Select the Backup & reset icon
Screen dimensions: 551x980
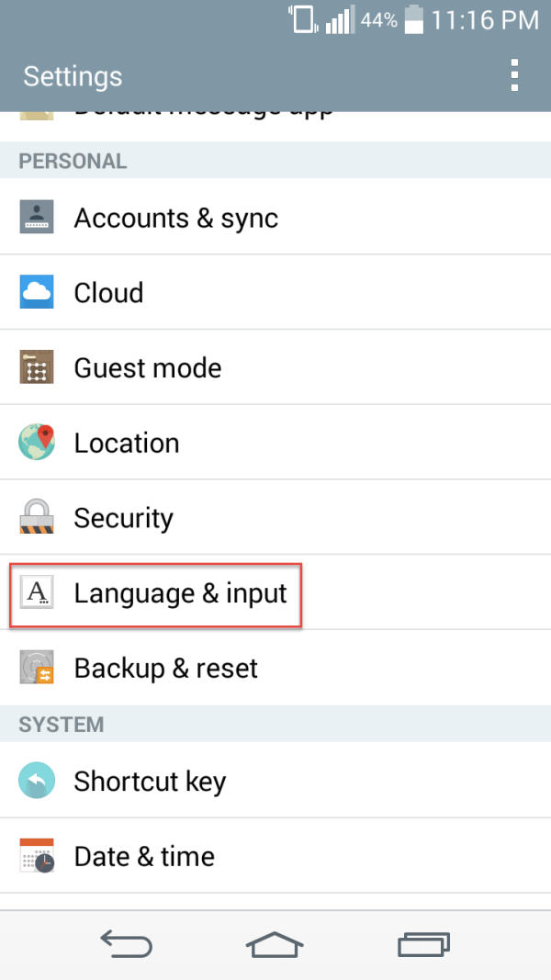[37, 668]
